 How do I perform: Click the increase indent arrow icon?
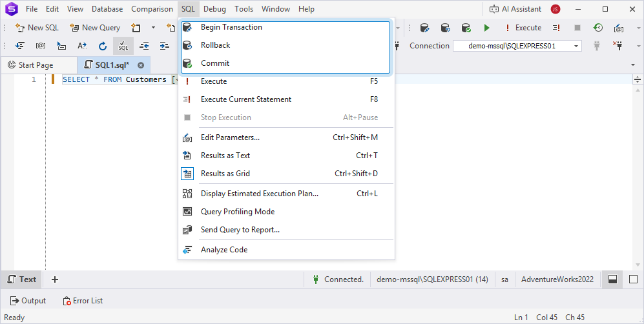165,46
